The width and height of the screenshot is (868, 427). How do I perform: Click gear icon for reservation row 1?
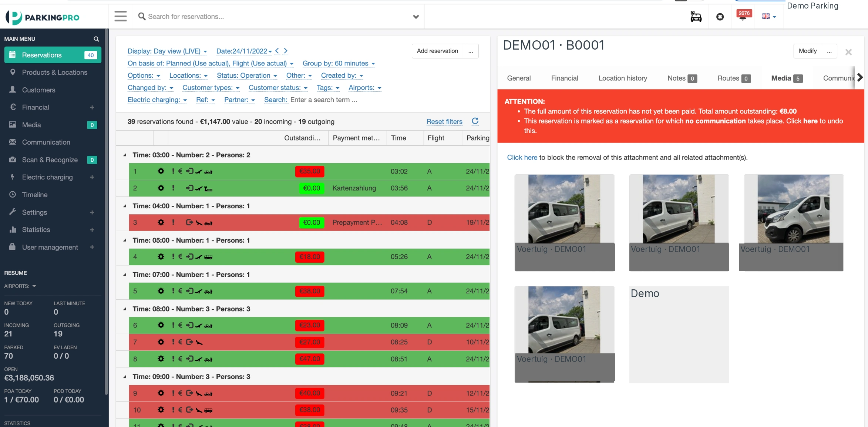[161, 171]
